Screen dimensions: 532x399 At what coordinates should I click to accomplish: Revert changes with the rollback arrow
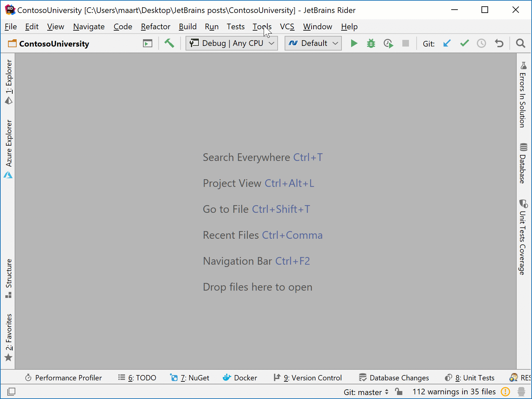(499, 43)
